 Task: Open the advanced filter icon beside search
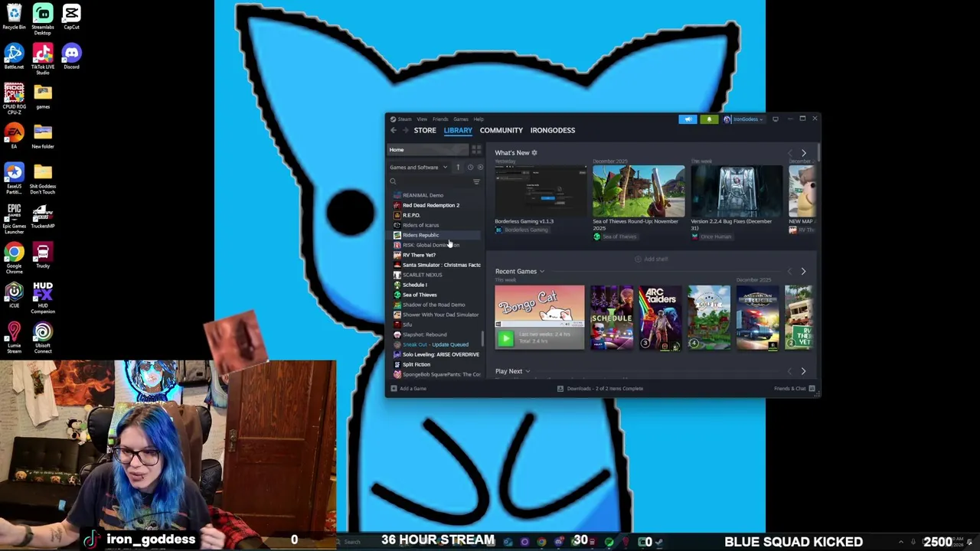(x=476, y=181)
